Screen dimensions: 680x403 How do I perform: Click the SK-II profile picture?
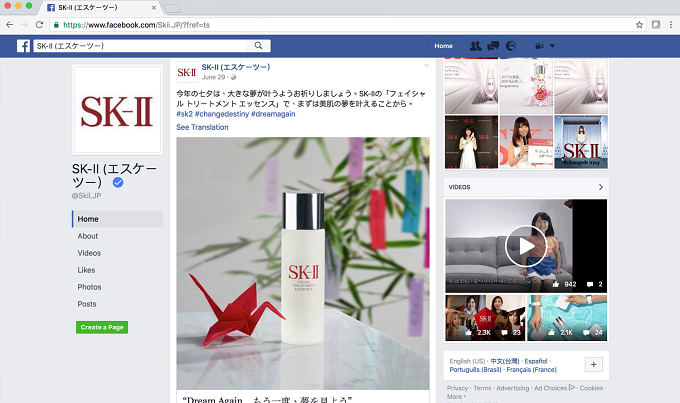(118, 110)
